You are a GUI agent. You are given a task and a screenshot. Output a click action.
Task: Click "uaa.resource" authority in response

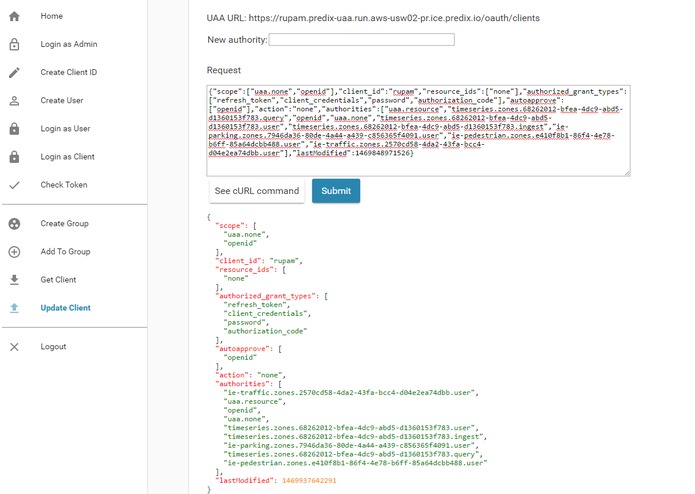click(x=255, y=402)
